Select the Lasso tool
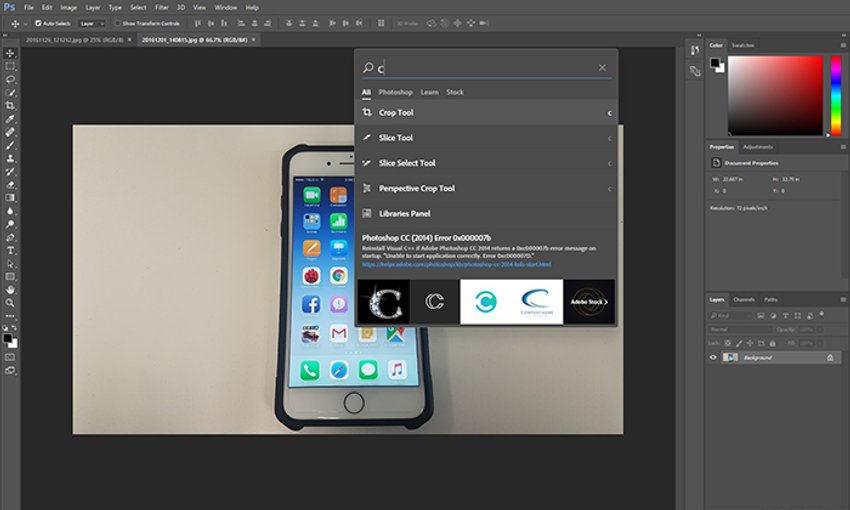Image resolution: width=850 pixels, height=510 pixels. (x=10, y=79)
